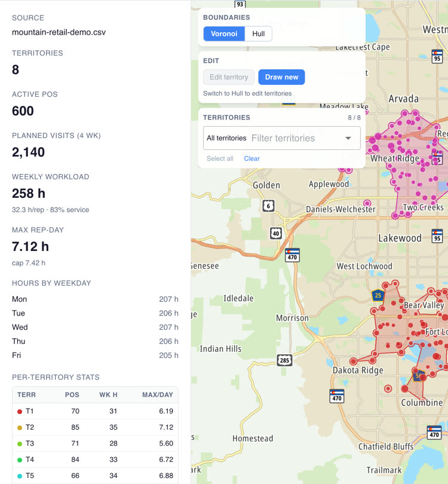The image size is (448, 484).
Task: Open the territories filter dropdown arrow
Action: pyautogui.click(x=348, y=138)
